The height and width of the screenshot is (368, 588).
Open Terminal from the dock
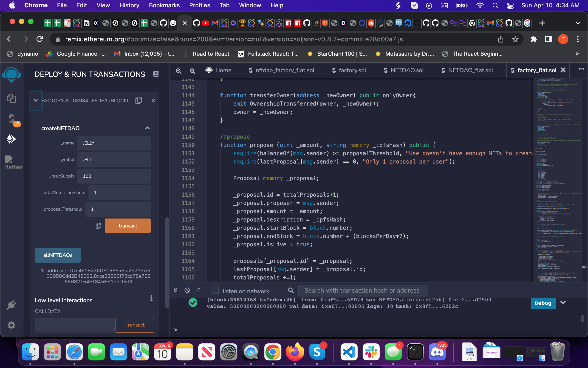(415, 352)
